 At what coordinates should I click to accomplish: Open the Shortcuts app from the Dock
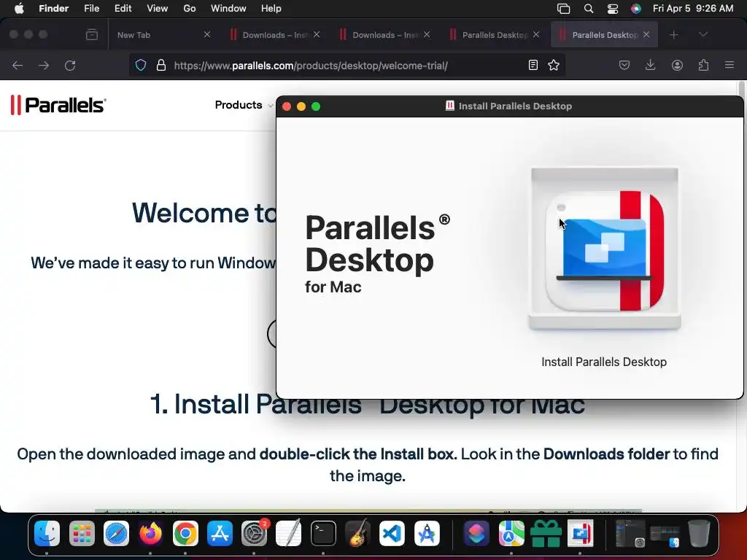pyautogui.click(x=477, y=533)
